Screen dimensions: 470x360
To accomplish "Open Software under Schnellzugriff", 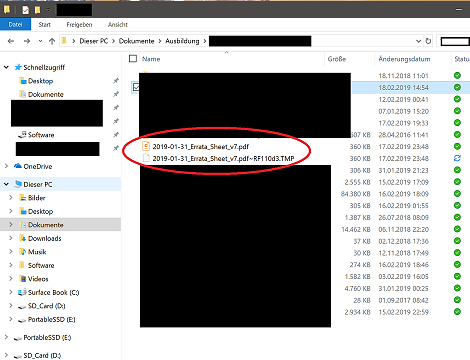I will 41,135.
